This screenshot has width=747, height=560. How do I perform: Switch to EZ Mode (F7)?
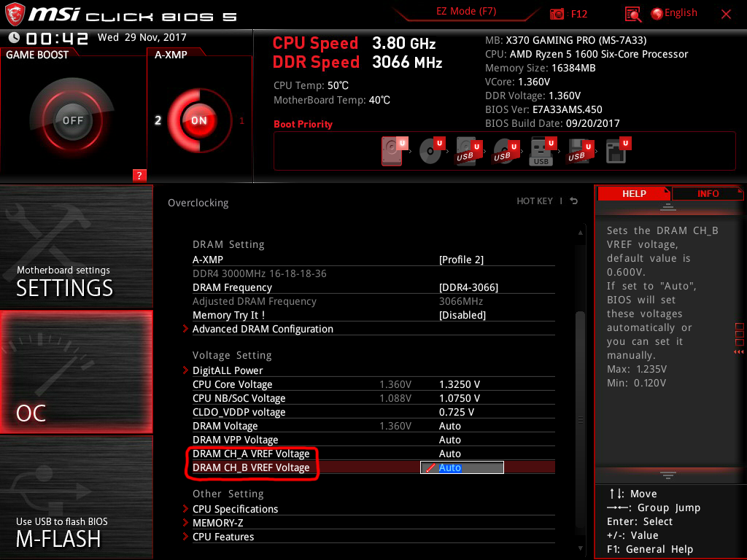coord(466,12)
